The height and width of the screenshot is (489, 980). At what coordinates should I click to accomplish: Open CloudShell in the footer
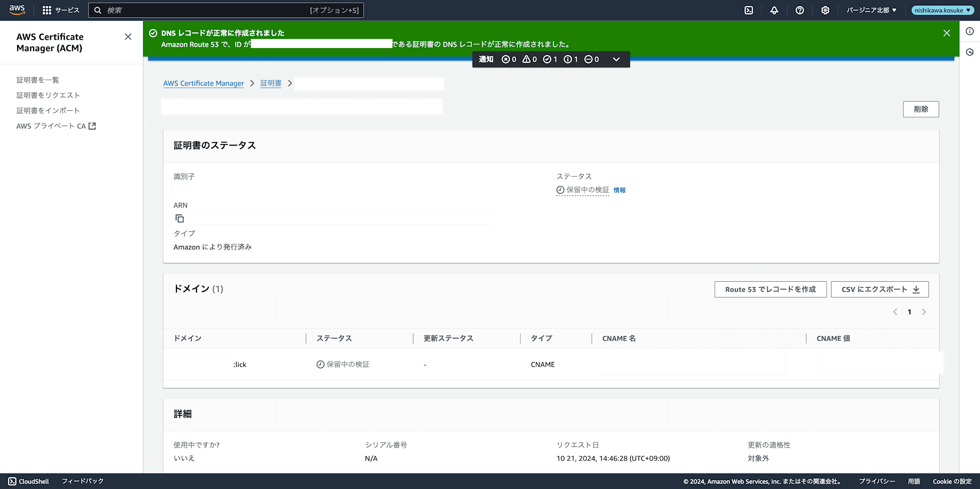(x=29, y=481)
